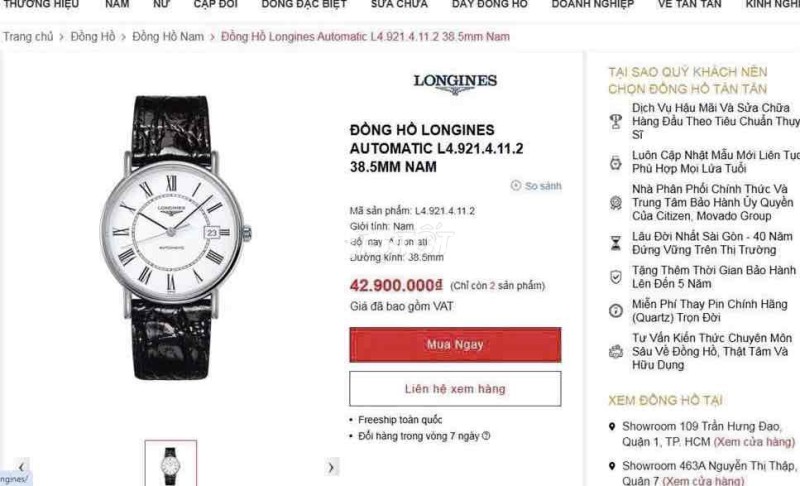Click the location pin for Showroom 109 Trần Hưng Đạo

click(612, 426)
